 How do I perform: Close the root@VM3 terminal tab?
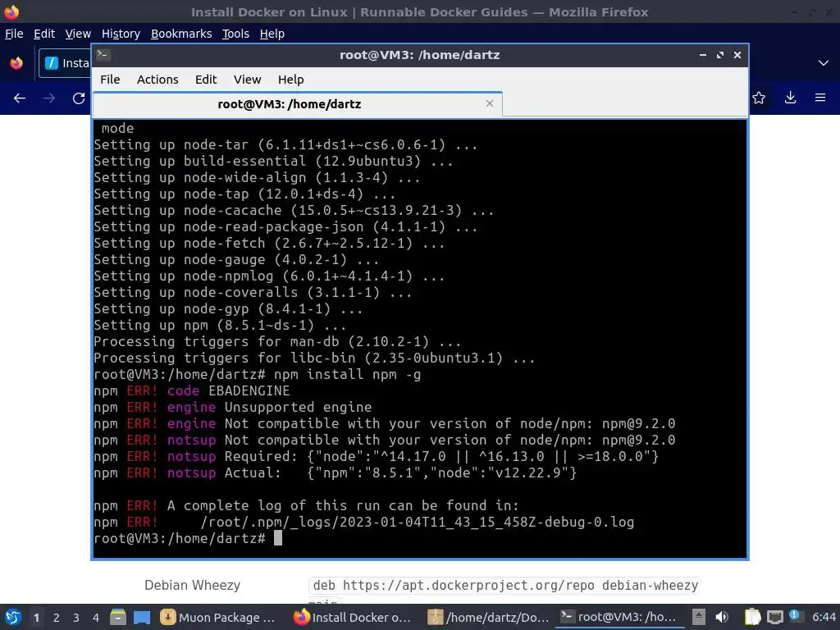click(x=489, y=103)
